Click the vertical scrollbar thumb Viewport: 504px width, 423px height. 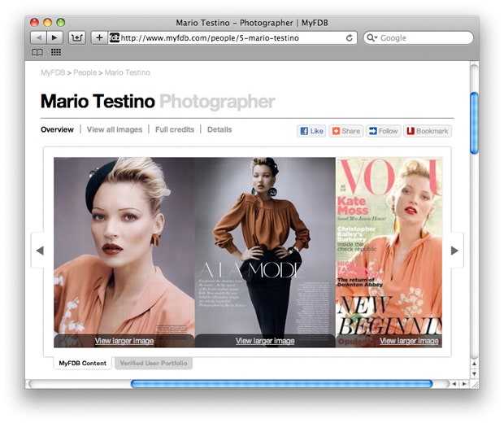point(474,123)
